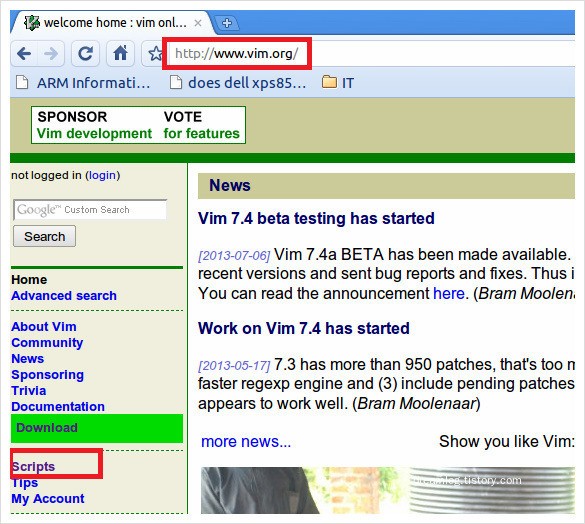Open the 'ARM Informati...' bookmark
The width and height of the screenshot is (585, 524).
pos(83,83)
